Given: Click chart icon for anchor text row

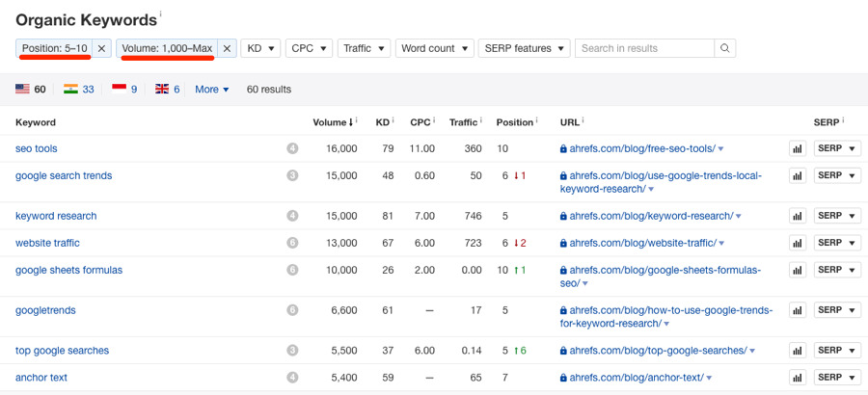Looking at the screenshot, I should tap(798, 378).
